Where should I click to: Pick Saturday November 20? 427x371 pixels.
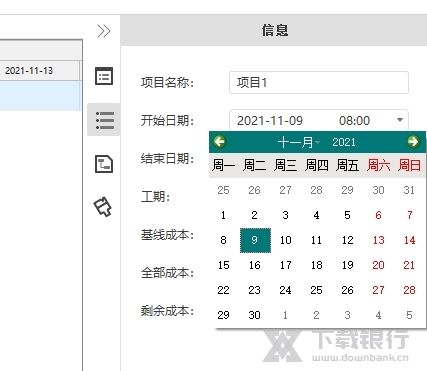tap(379, 265)
